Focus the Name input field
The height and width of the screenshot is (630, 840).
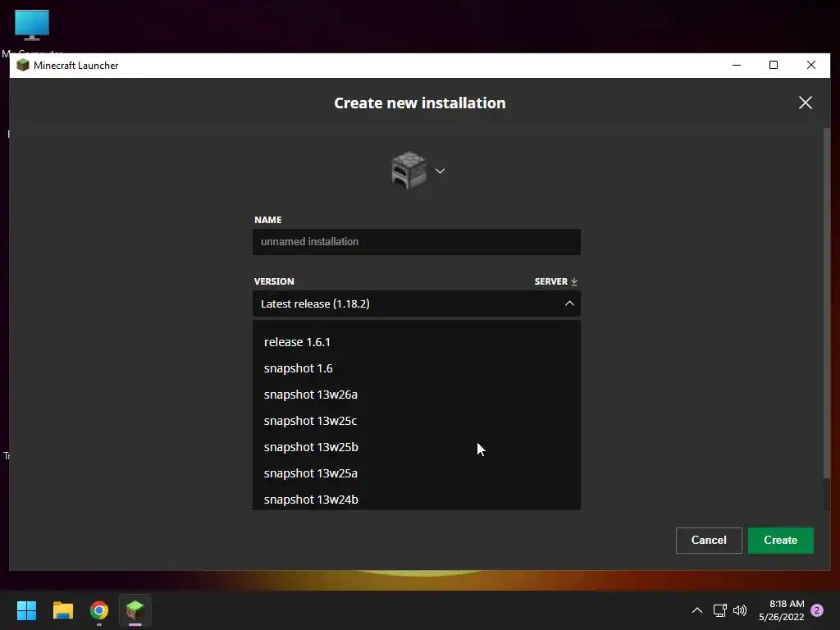tap(416, 242)
